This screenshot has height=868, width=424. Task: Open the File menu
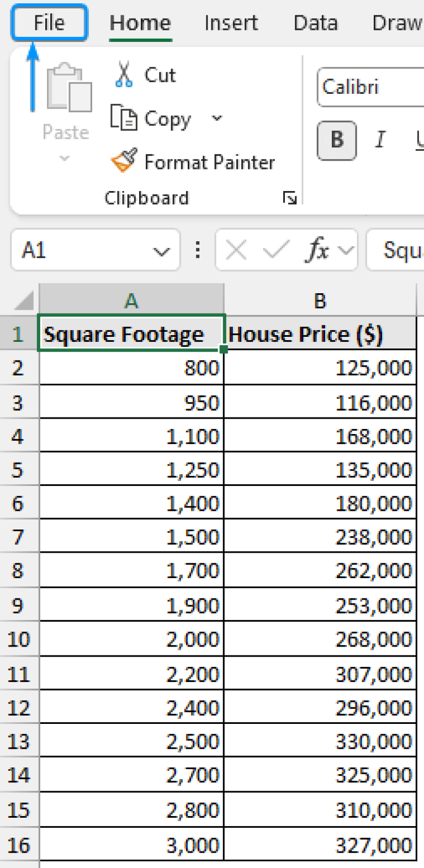(49, 23)
